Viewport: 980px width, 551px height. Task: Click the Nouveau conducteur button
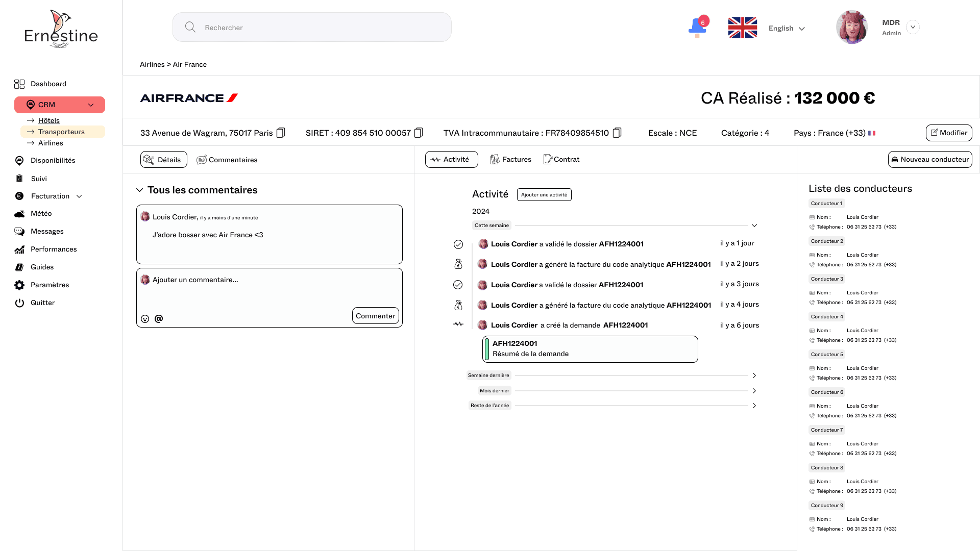pos(930,160)
